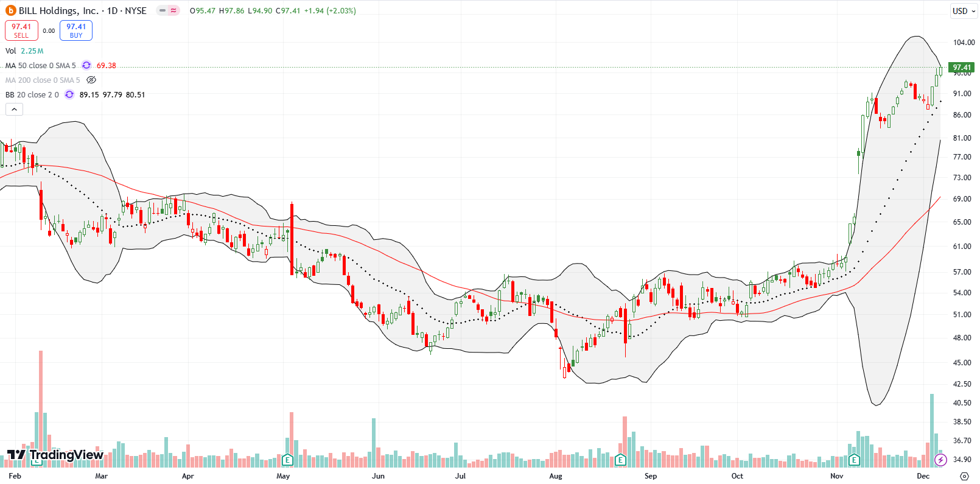This screenshot has width=980, height=484.
Task: Click the Bollinger Bands 89.15 value
Action: [x=89, y=95]
